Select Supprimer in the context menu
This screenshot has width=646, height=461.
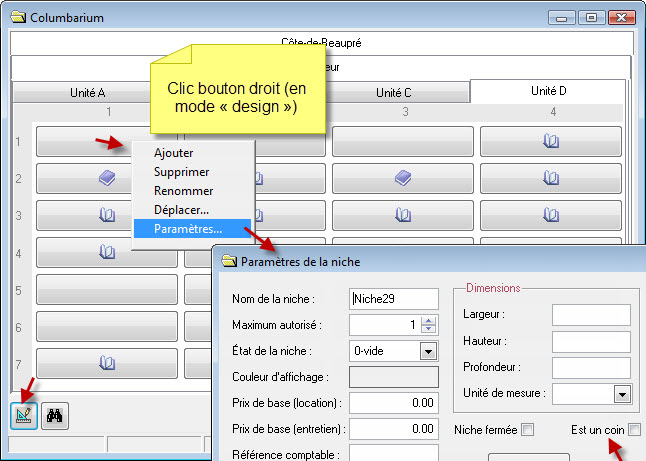[182, 172]
